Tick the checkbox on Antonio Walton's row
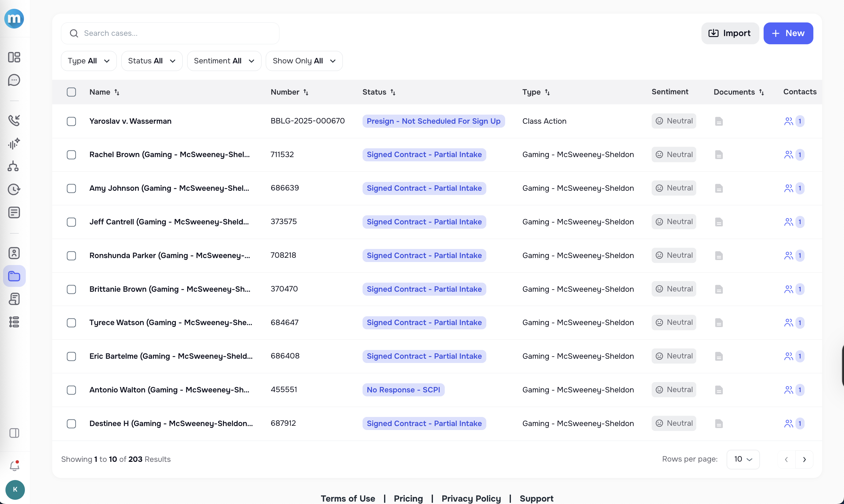Viewport: 844px width, 504px height. coord(71,390)
